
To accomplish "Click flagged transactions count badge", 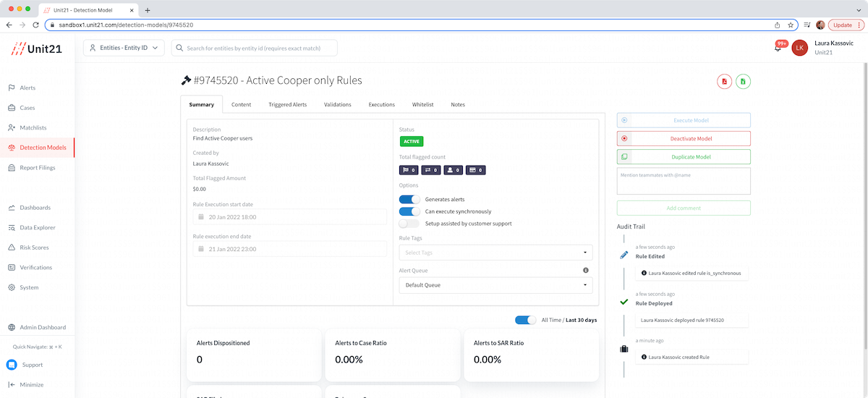I will [431, 170].
